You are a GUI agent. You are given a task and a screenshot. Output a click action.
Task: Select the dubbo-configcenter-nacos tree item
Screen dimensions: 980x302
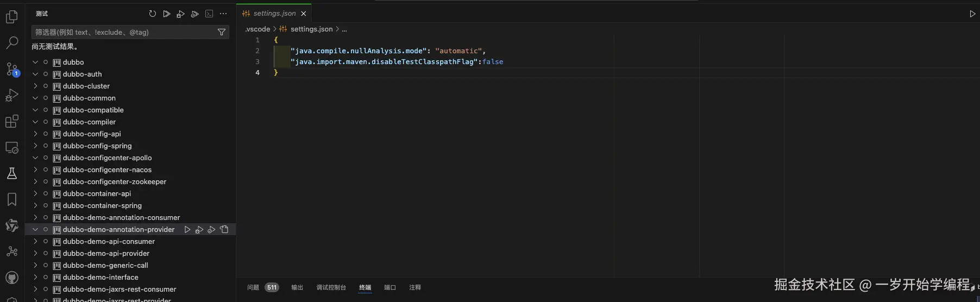tap(107, 169)
